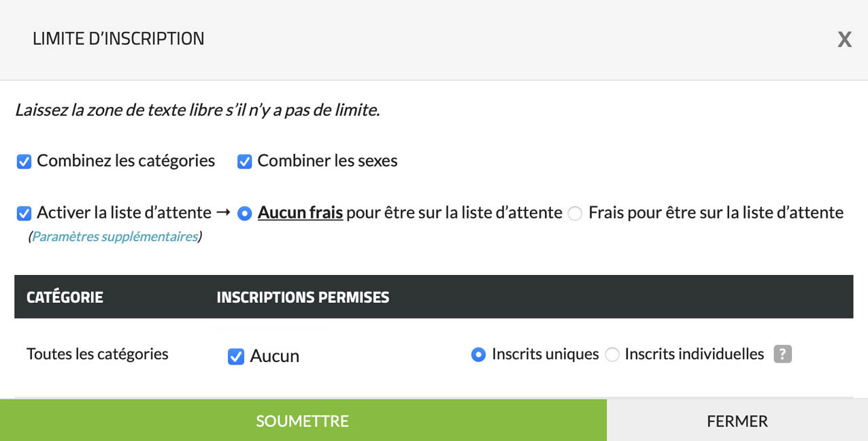Click the italic Laissez la zone instruction text
The height and width of the screenshot is (441, 868).
pyautogui.click(x=197, y=110)
